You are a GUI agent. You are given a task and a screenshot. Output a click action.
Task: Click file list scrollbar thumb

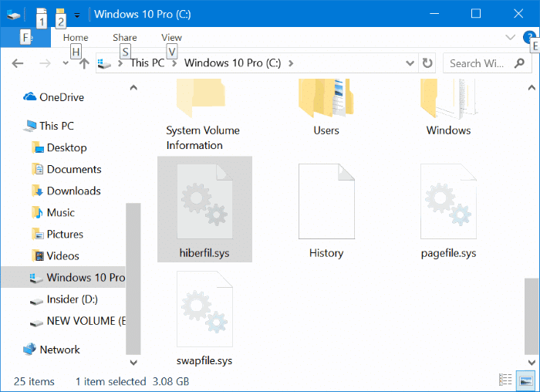coord(532,316)
